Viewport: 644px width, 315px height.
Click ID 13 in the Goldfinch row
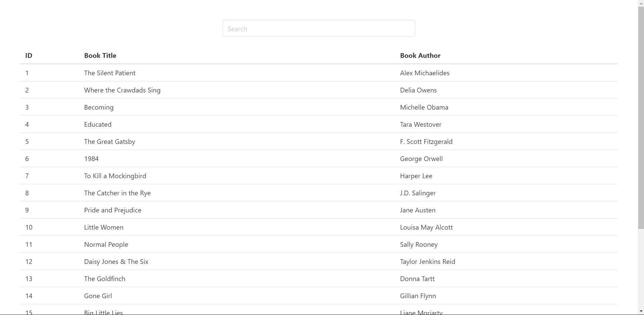coord(29,279)
